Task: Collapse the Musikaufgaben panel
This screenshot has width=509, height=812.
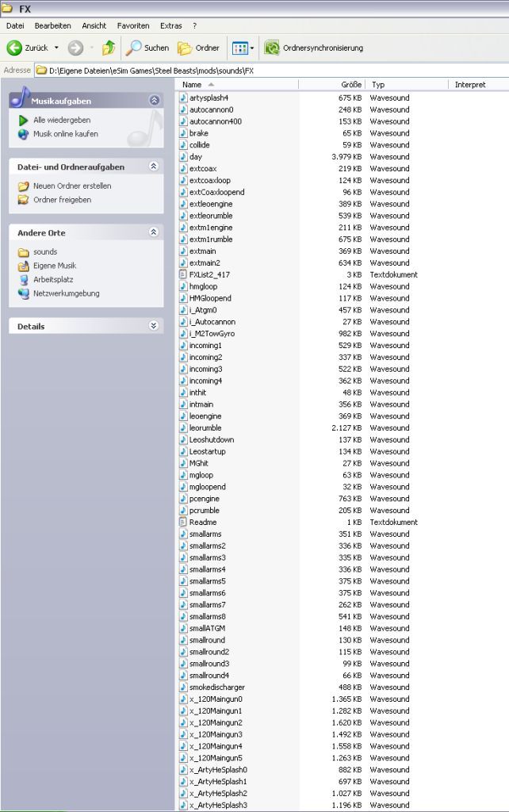Action: [x=154, y=101]
